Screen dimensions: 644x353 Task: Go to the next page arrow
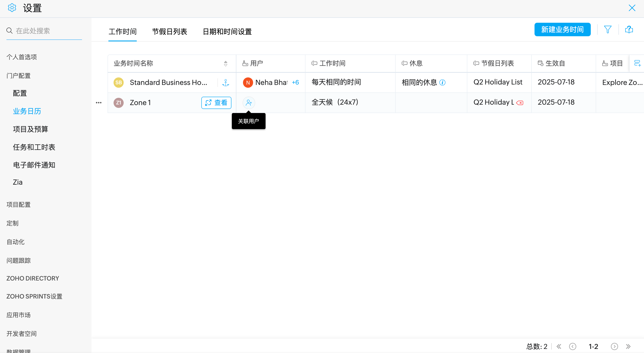coord(614,346)
